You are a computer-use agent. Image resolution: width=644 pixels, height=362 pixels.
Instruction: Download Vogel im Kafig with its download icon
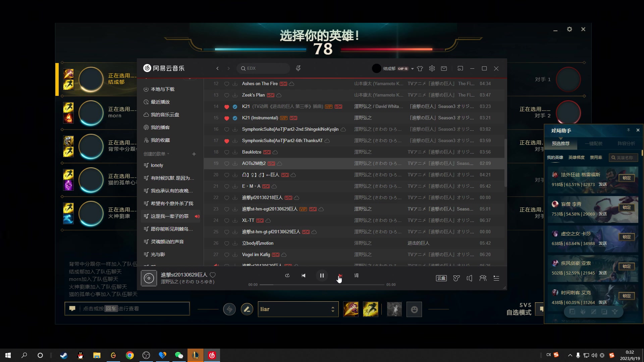235,255
